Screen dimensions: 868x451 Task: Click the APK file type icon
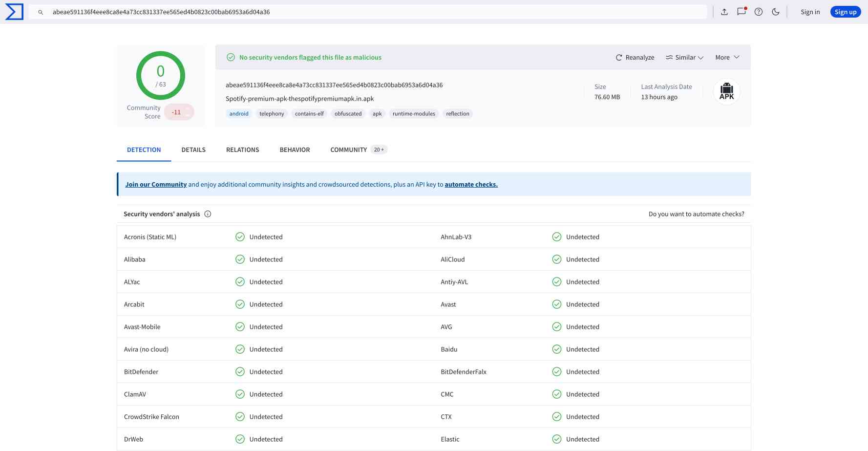(726, 92)
